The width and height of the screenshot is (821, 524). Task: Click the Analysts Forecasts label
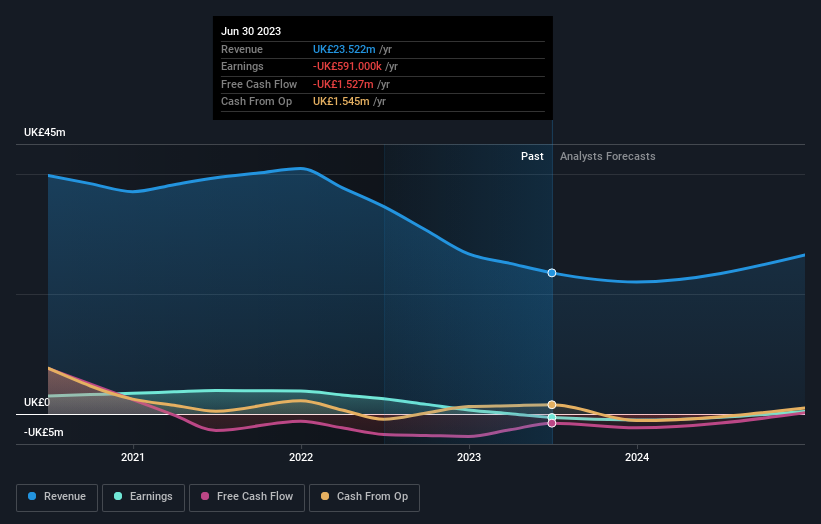click(607, 156)
